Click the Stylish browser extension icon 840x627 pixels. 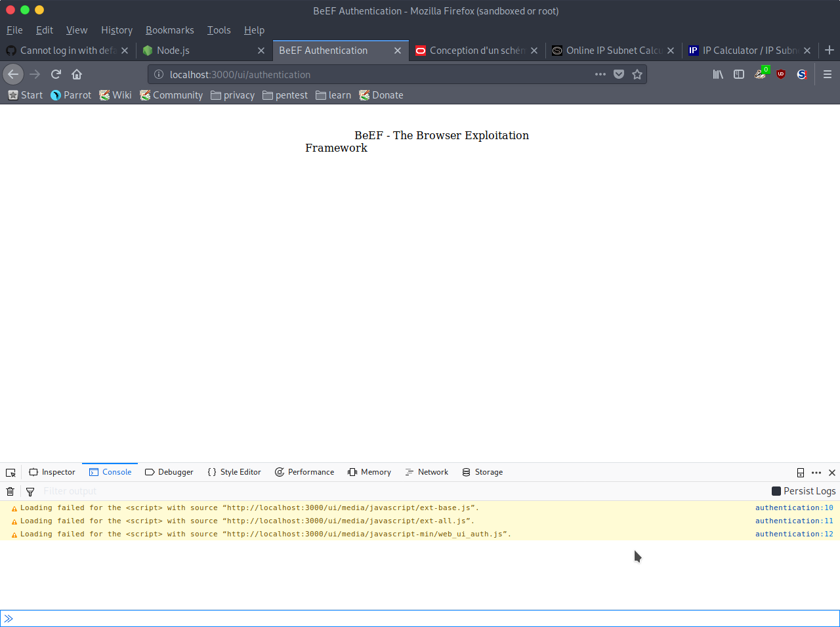click(x=801, y=74)
